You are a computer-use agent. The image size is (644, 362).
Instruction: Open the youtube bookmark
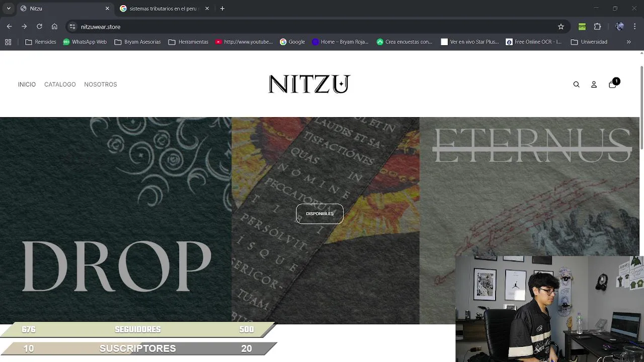pos(244,42)
